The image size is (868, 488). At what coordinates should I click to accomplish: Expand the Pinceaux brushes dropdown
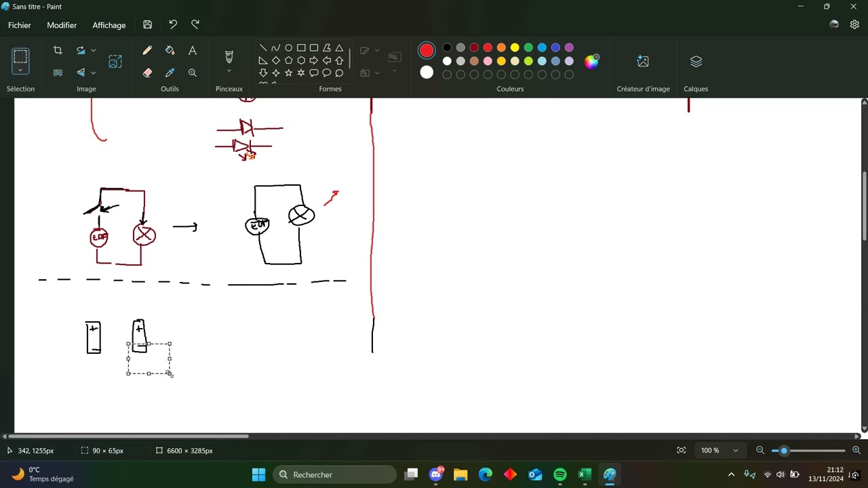coord(229,71)
